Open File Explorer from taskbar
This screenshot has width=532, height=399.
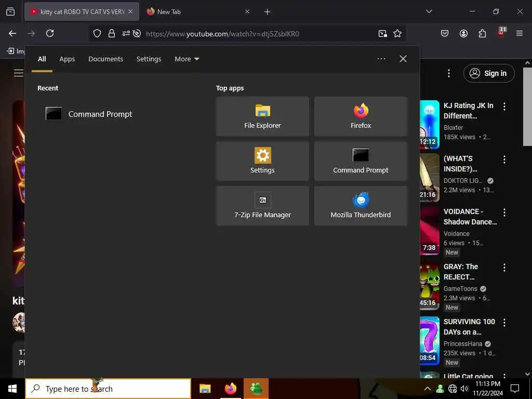205,389
